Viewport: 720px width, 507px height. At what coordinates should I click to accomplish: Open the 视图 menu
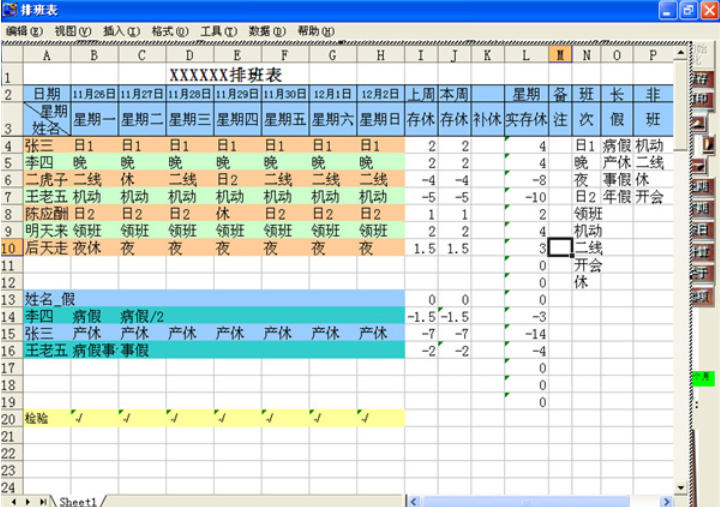pyautogui.click(x=72, y=31)
